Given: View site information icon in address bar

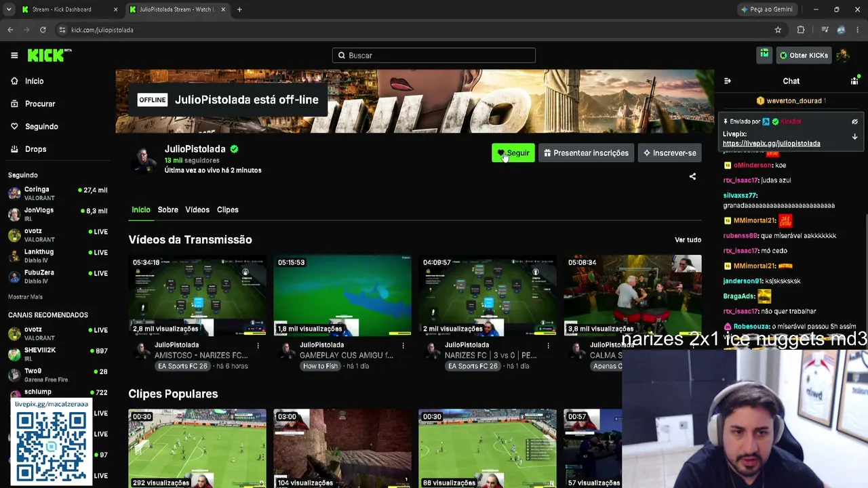Looking at the screenshot, I should tap(62, 30).
